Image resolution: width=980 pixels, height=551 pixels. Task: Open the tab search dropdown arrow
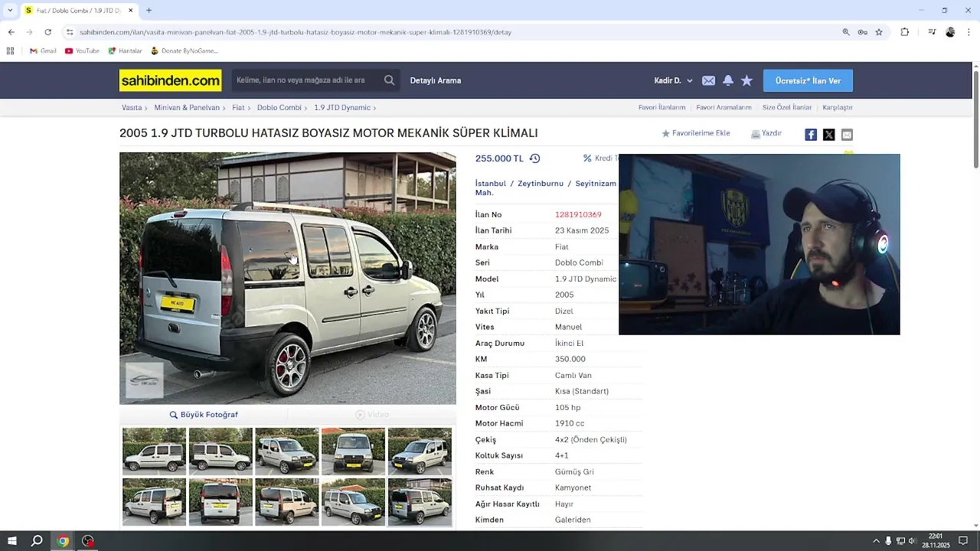tap(10, 11)
